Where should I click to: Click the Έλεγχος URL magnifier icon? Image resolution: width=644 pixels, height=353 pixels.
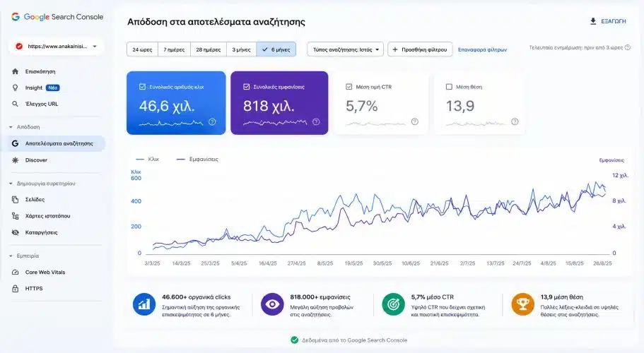15,104
